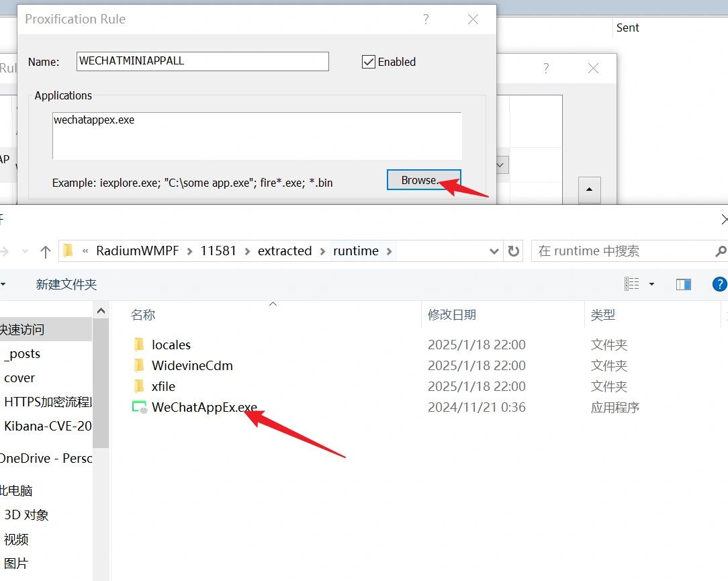Viewport: 728px width, 581px height.
Task: Expand the address bar history dropdown
Action: 494,251
